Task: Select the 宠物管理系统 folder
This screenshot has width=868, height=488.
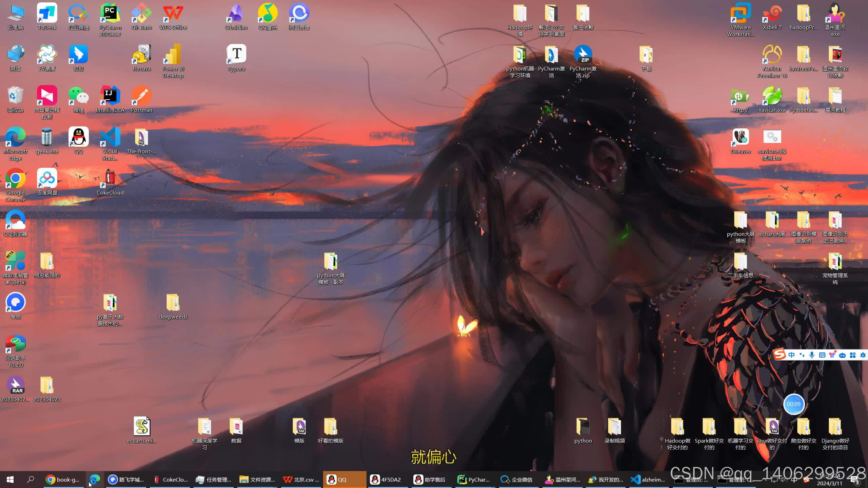Action: tap(835, 268)
